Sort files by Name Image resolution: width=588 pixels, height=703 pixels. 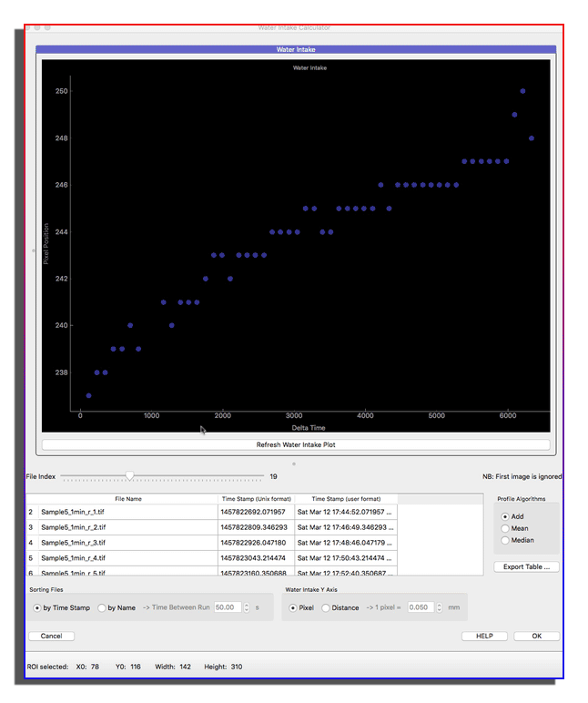click(101, 607)
